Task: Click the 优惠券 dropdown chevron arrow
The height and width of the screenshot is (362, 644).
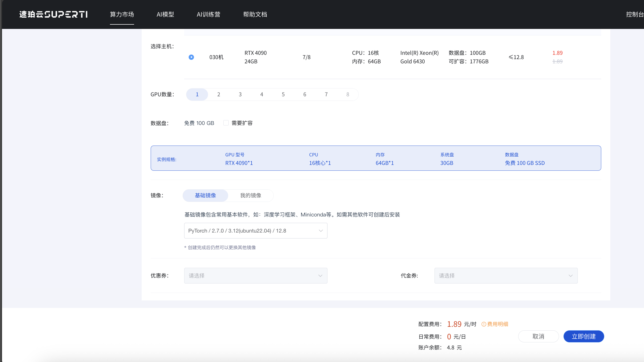Action: pyautogui.click(x=320, y=276)
